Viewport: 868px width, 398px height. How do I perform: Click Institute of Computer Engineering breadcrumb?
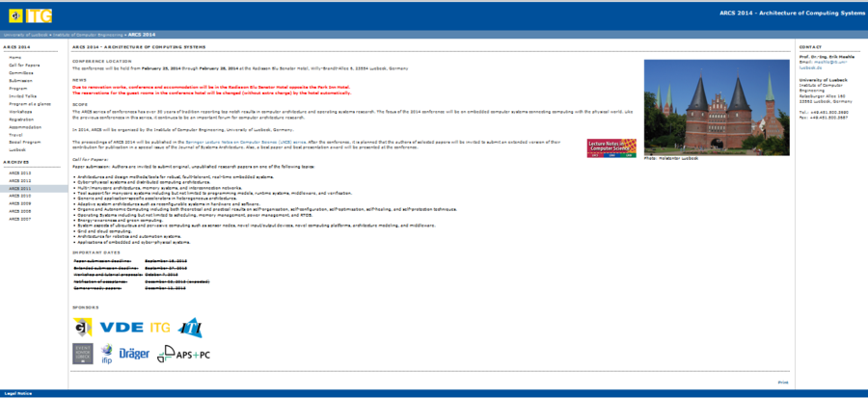[88, 35]
